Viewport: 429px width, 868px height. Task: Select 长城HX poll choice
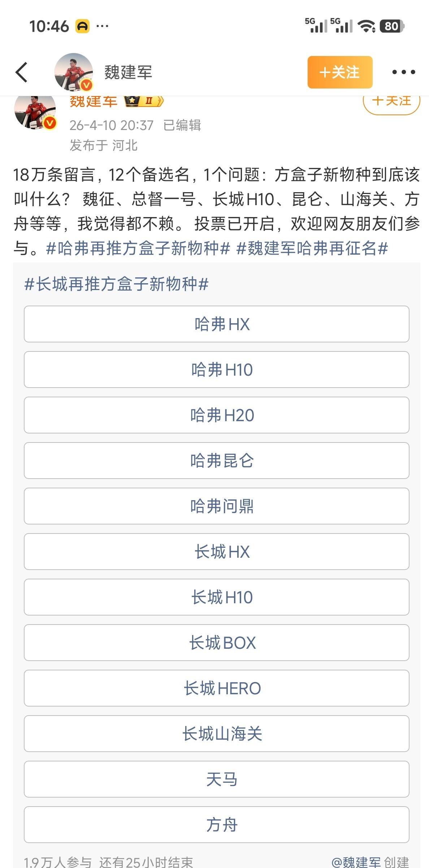pos(216,552)
